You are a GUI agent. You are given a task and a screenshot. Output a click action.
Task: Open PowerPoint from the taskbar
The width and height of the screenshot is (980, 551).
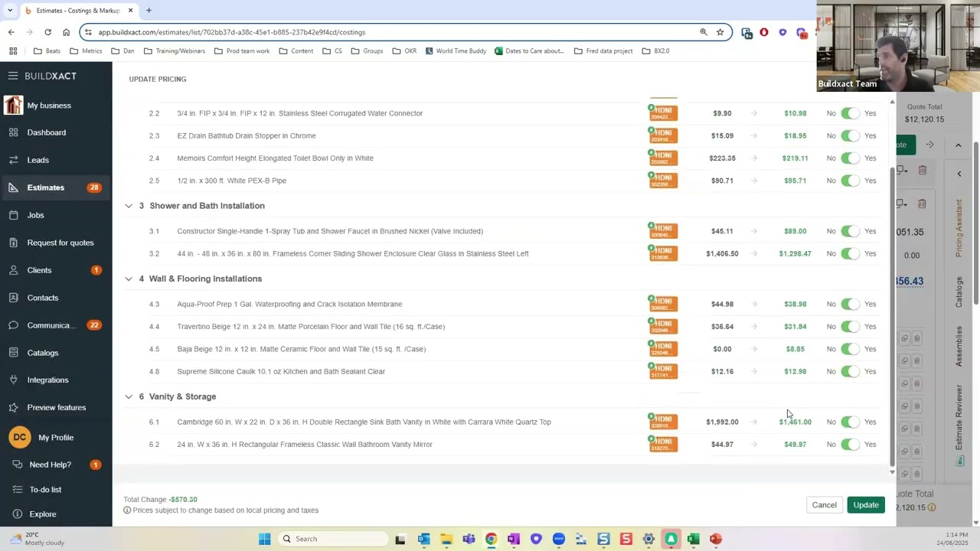[x=715, y=539]
